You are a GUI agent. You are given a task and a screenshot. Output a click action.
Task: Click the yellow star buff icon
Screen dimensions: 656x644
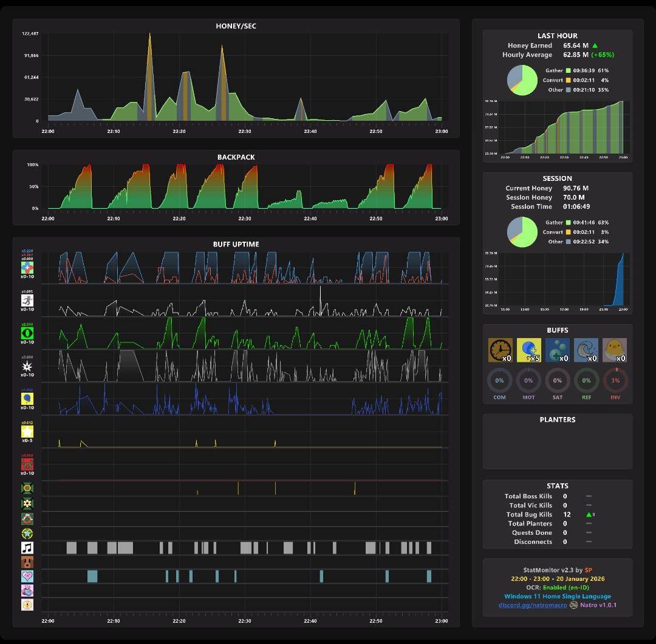click(27, 431)
